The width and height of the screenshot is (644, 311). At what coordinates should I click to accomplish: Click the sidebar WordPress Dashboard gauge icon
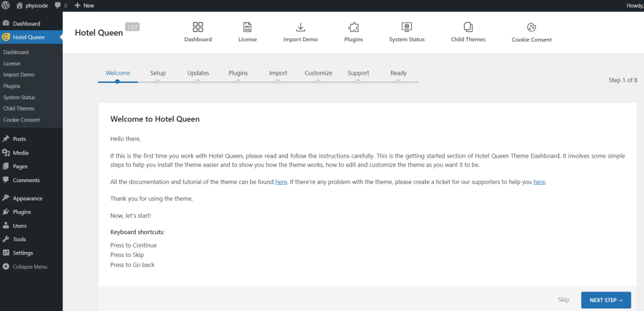(x=6, y=24)
